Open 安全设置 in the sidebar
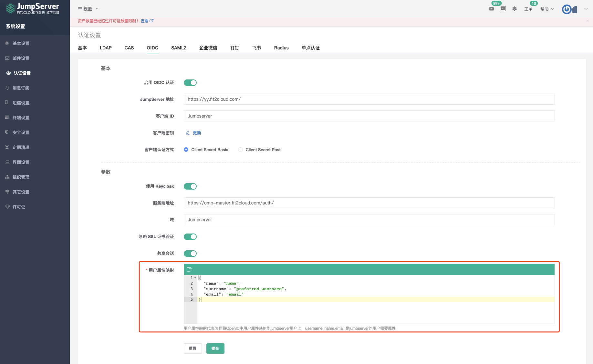Screen dimensions: 593x364 [x=21, y=132]
